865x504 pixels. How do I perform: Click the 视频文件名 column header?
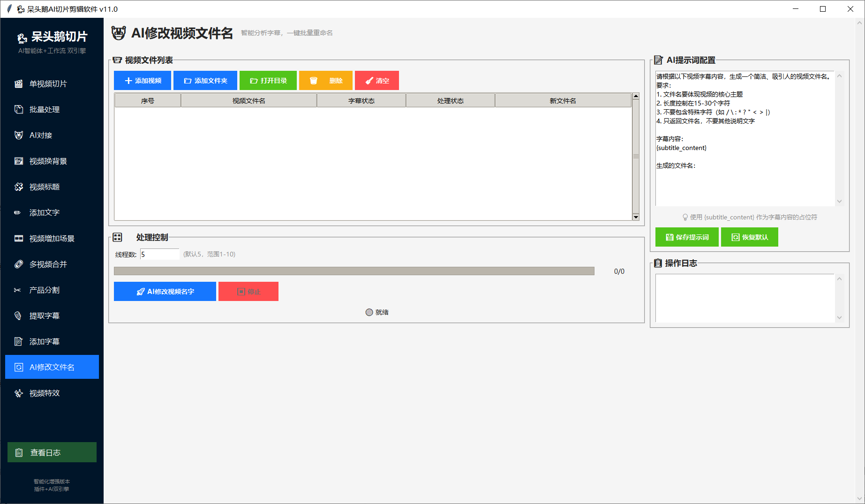[x=248, y=101]
